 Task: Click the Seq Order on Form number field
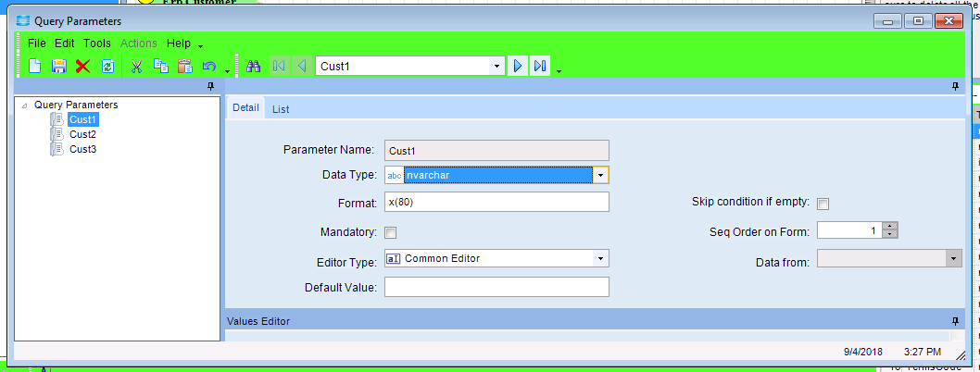pos(850,230)
